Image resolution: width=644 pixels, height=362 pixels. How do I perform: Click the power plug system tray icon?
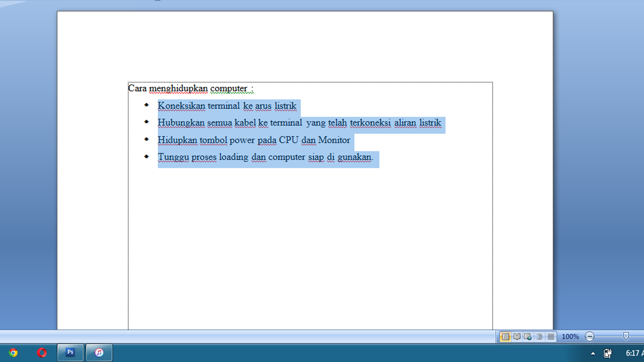tap(607, 354)
